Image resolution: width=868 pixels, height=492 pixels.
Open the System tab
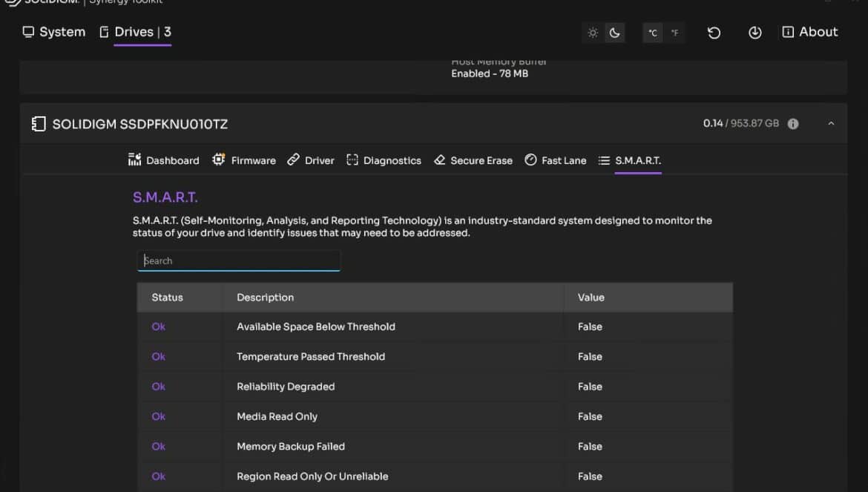click(53, 32)
